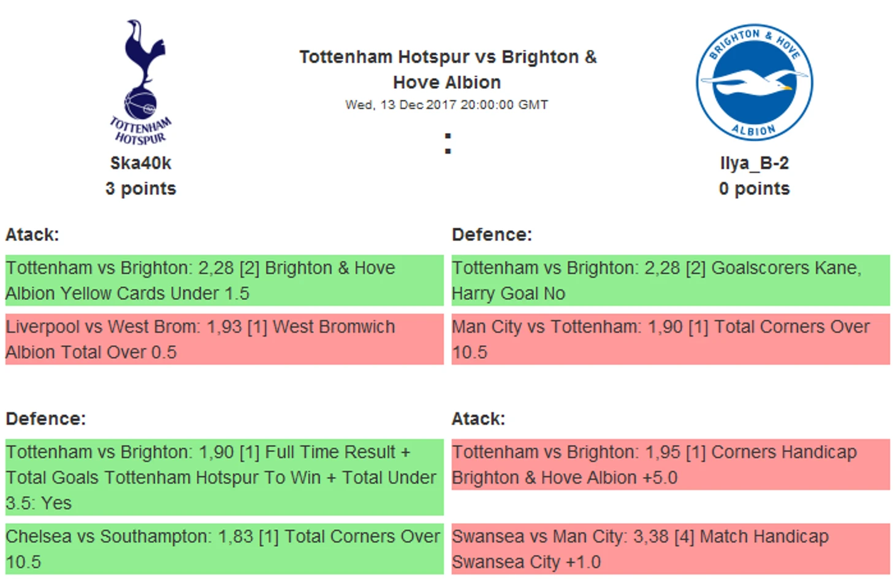The height and width of the screenshot is (588, 895).
Task: Click the left Atack section heading
Action: coord(32,235)
